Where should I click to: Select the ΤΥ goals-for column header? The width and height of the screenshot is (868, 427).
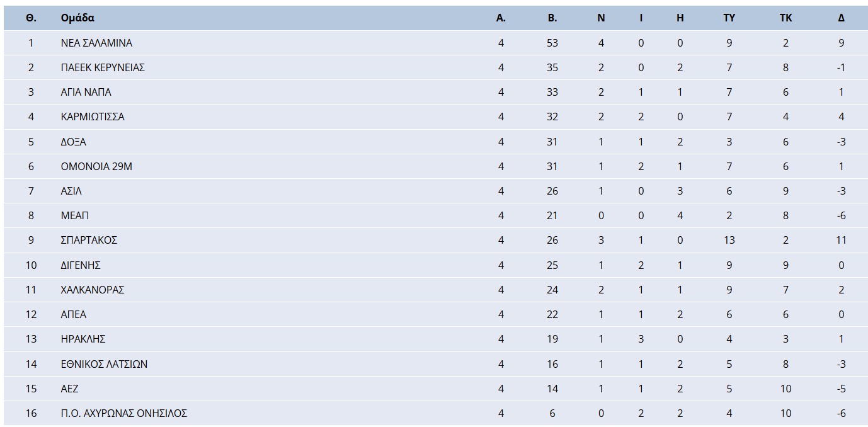tap(729, 18)
